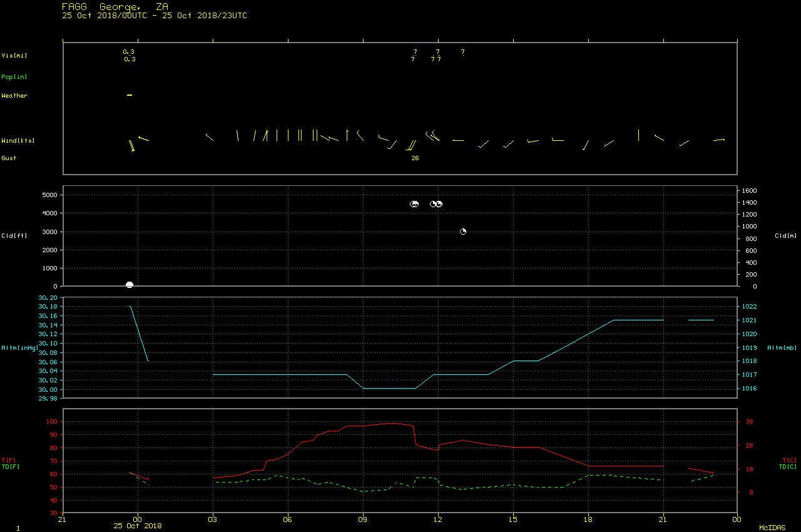Select the 'Vis[mi]' row label
This screenshot has width=801, height=532.
[14, 56]
